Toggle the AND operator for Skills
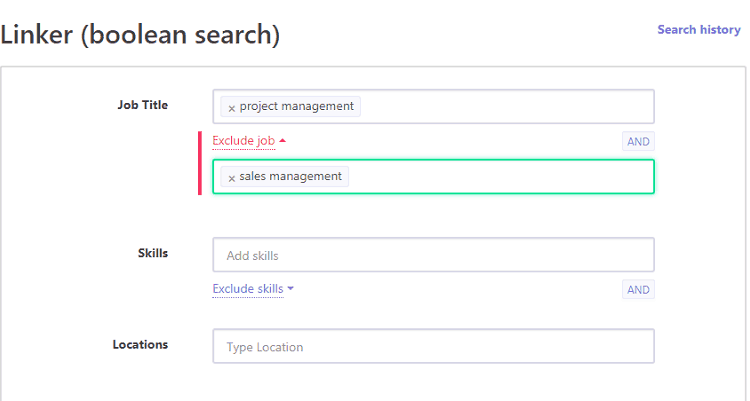The width and height of the screenshot is (750, 401). click(x=638, y=290)
